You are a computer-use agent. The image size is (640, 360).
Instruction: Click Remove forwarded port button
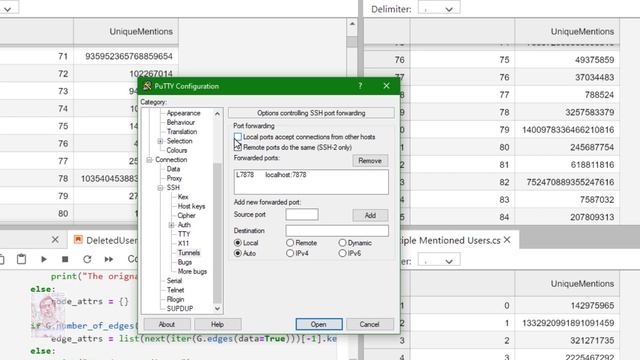click(x=370, y=161)
